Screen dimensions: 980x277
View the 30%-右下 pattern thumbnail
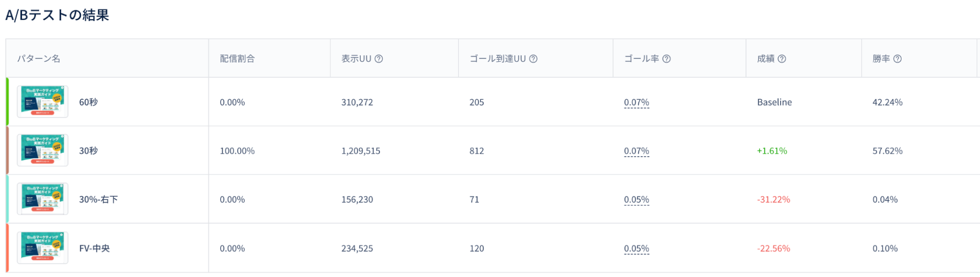click(x=43, y=199)
